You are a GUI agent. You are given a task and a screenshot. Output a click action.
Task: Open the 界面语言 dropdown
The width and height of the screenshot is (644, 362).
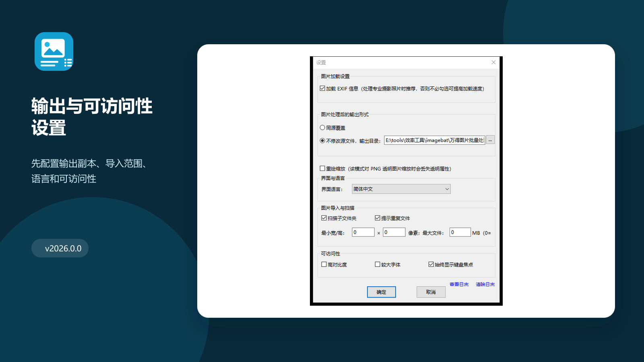point(401,189)
